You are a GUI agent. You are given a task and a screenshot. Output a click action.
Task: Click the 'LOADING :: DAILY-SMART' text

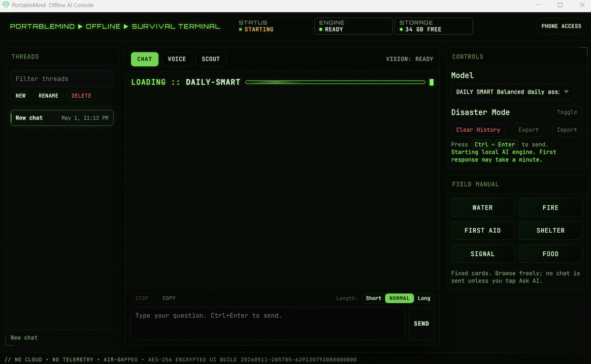coord(186,82)
